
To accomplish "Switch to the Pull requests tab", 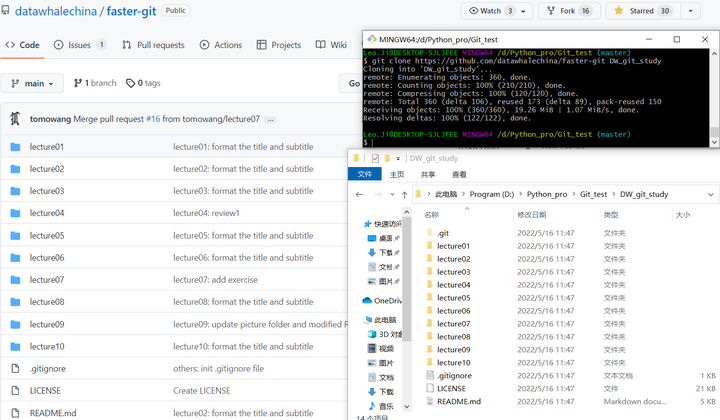I will 153,45.
